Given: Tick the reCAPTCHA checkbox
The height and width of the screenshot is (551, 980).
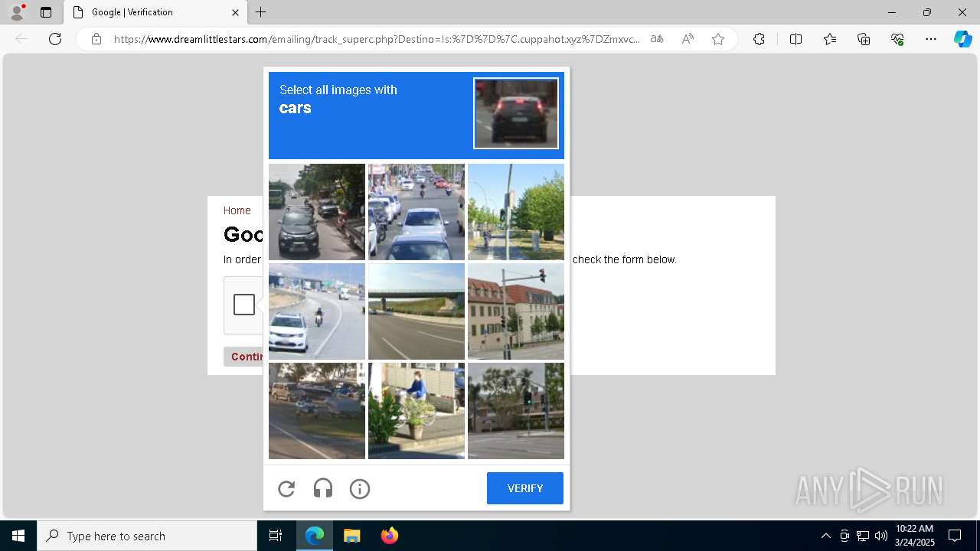Looking at the screenshot, I should pos(244,305).
